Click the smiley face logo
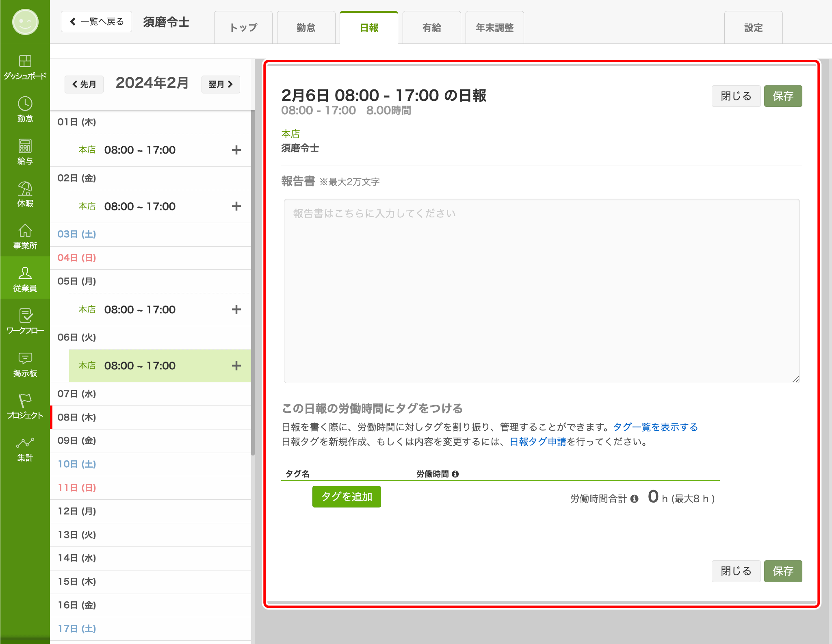The width and height of the screenshot is (832, 644). (25, 22)
